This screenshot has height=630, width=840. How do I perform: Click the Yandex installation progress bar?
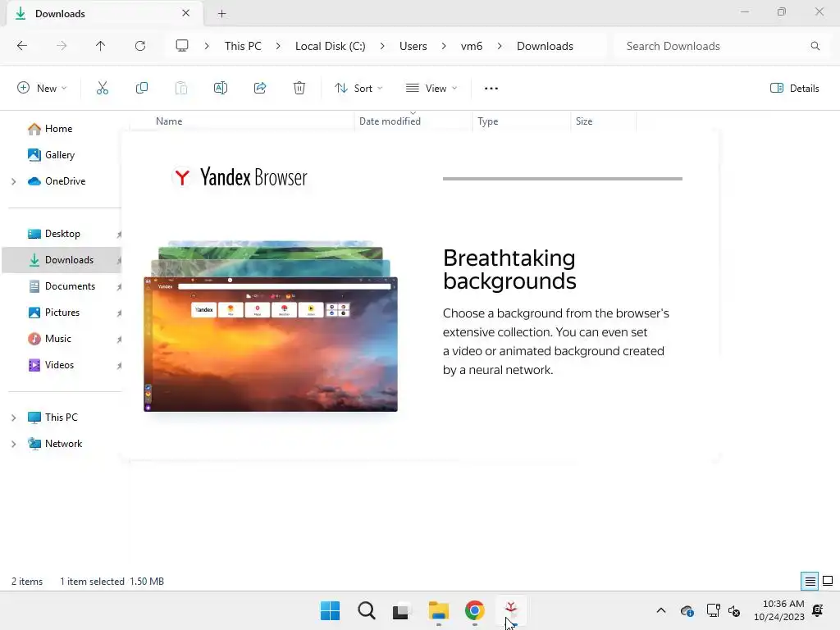tap(563, 178)
